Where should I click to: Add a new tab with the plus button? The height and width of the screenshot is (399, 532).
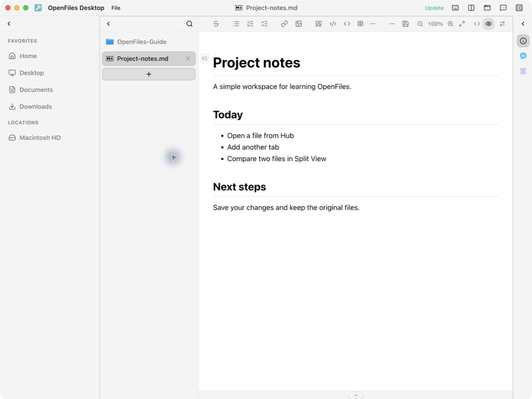coord(149,74)
